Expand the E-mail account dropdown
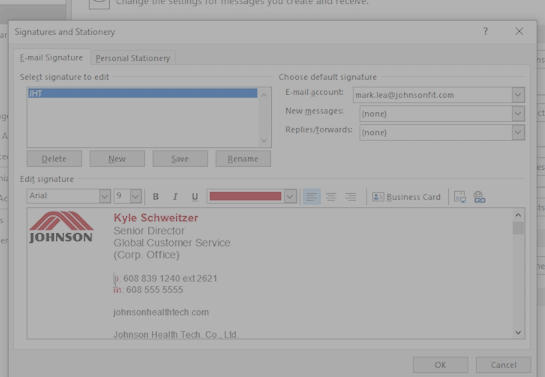545x377 pixels. coord(518,95)
